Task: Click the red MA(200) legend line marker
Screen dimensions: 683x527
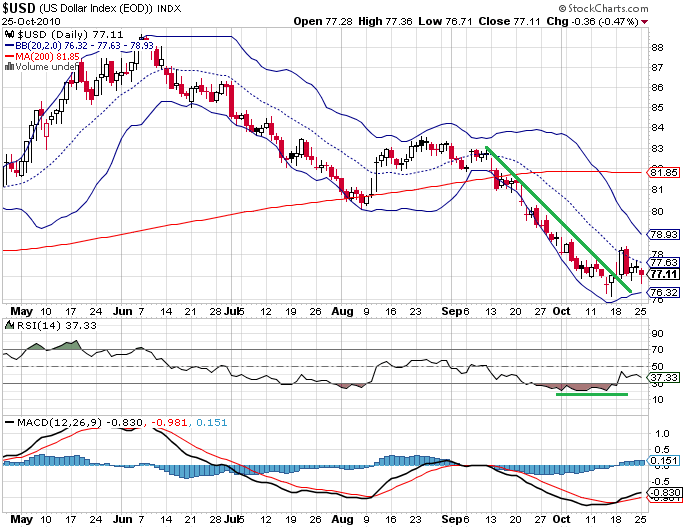Action: tap(10, 59)
